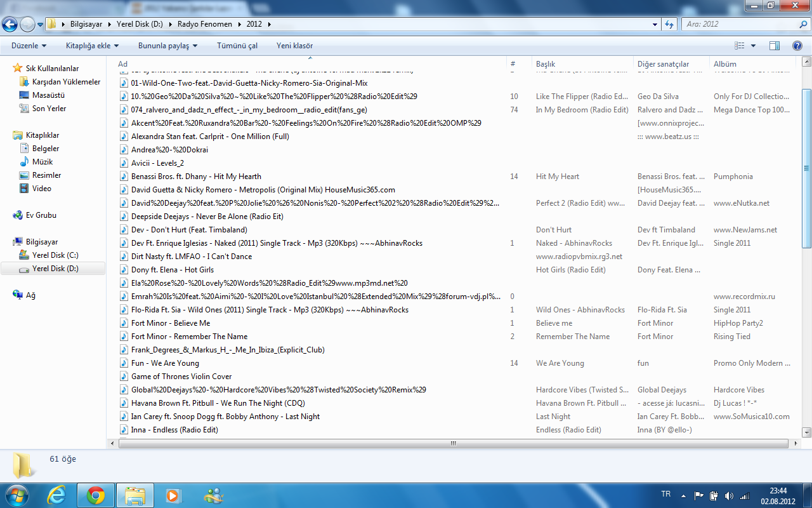This screenshot has height=508, width=812.
Task: Open the view options dropdown arrow
Action: [x=753, y=46]
